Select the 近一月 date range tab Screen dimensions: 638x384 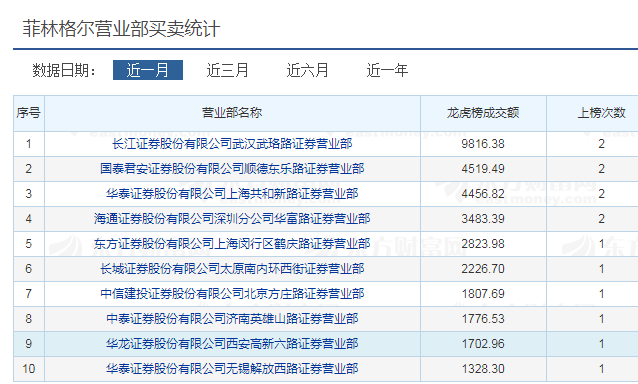(148, 70)
